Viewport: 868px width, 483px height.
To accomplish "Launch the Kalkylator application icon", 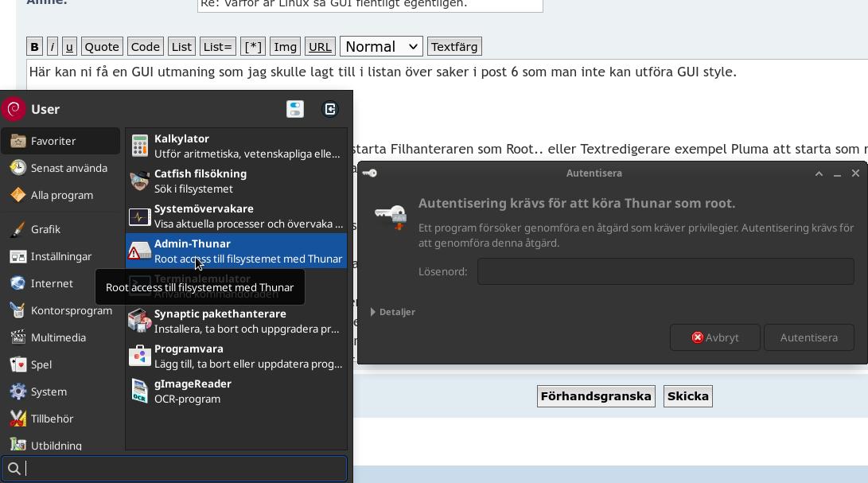I will (x=139, y=146).
